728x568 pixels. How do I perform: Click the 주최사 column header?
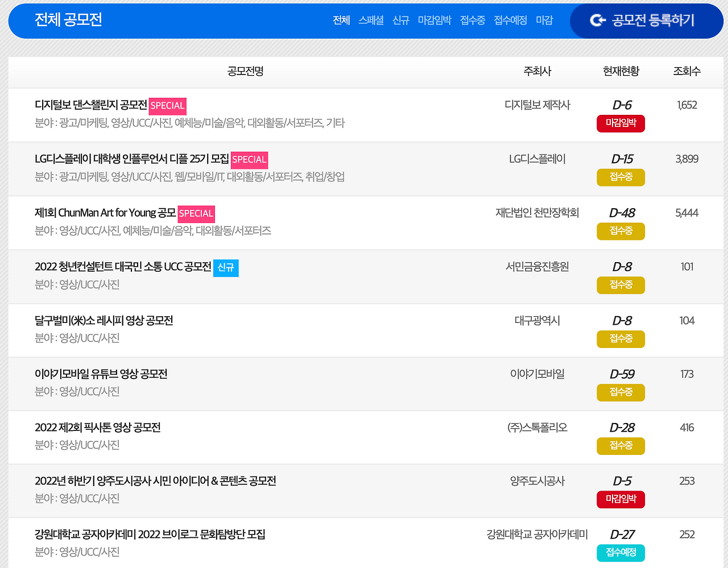point(537,72)
